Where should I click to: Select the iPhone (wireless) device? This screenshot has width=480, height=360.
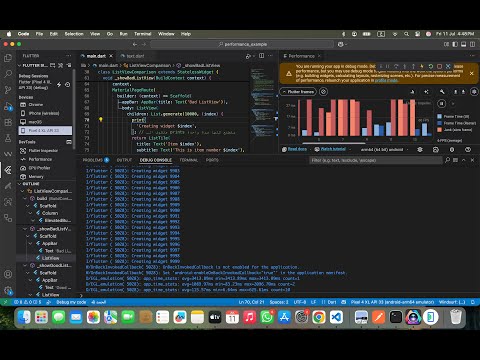pos(44,113)
